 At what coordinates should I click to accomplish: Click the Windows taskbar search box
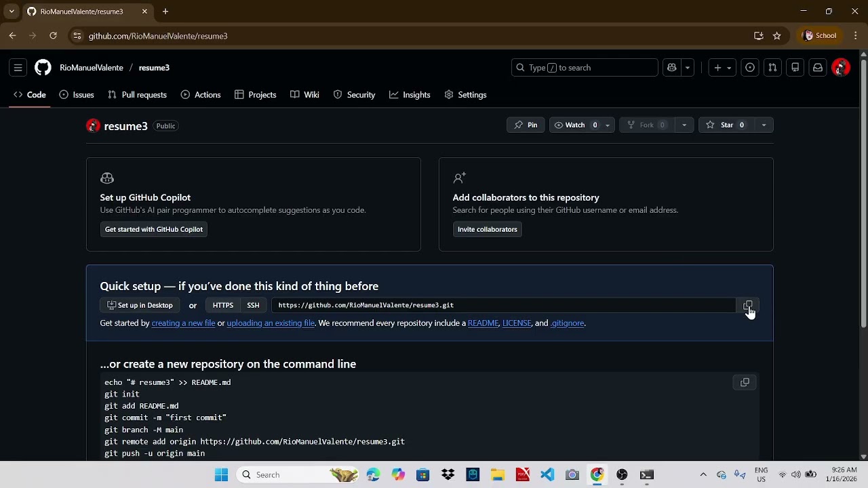[x=298, y=475]
